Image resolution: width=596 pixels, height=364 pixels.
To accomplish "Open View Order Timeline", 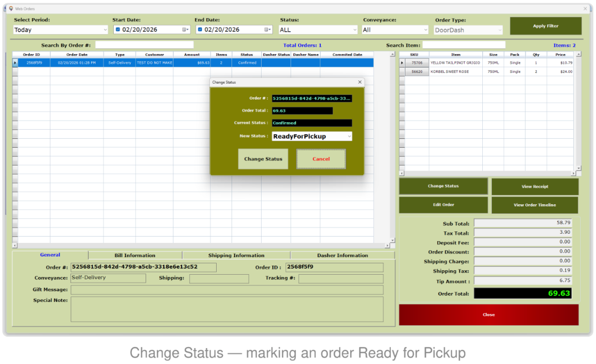I will click(535, 205).
